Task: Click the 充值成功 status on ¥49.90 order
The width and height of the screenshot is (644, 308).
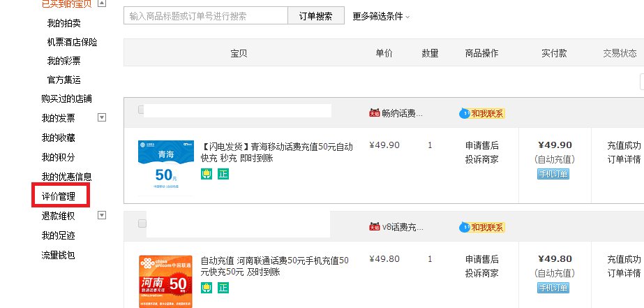Action: 624,145
